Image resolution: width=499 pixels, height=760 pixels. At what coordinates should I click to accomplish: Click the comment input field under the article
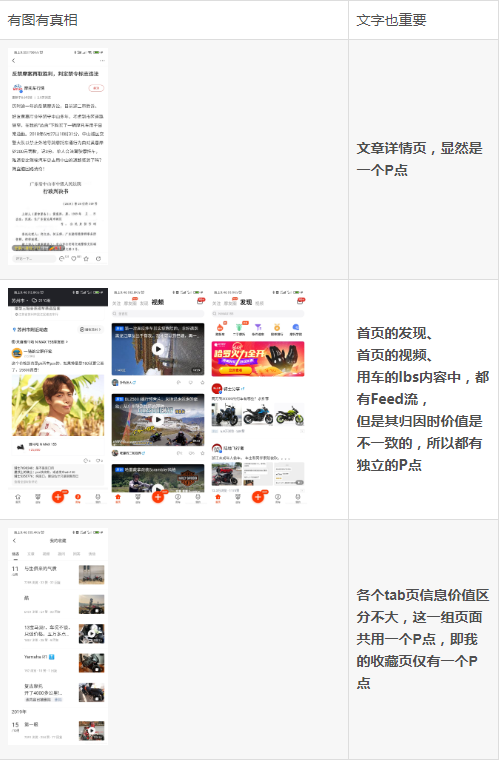point(33,258)
